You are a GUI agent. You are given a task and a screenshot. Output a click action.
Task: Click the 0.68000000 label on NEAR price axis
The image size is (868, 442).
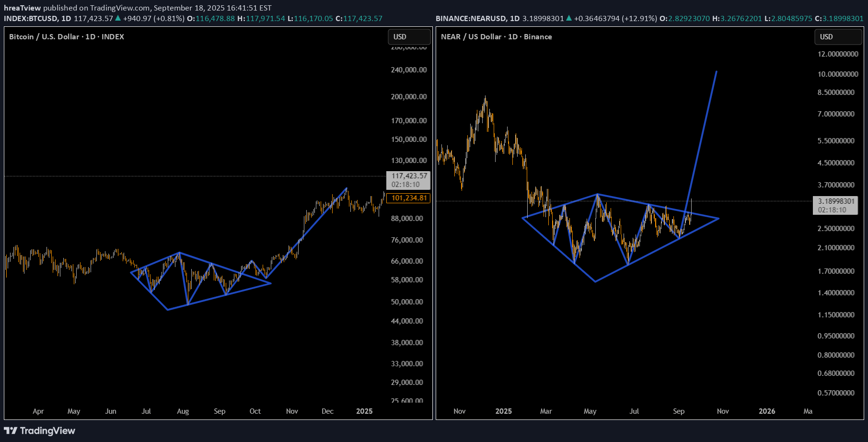836,373
